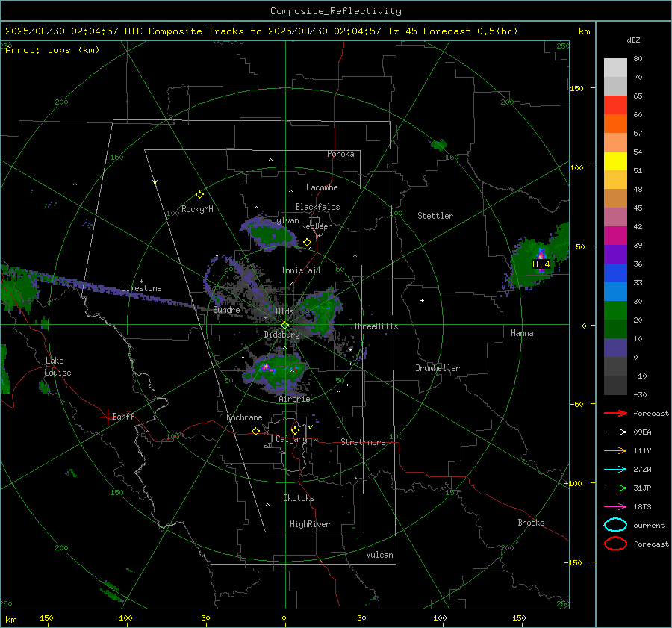Click the magenta 18TS arrow icon
The image size is (672, 628).
tap(615, 507)
